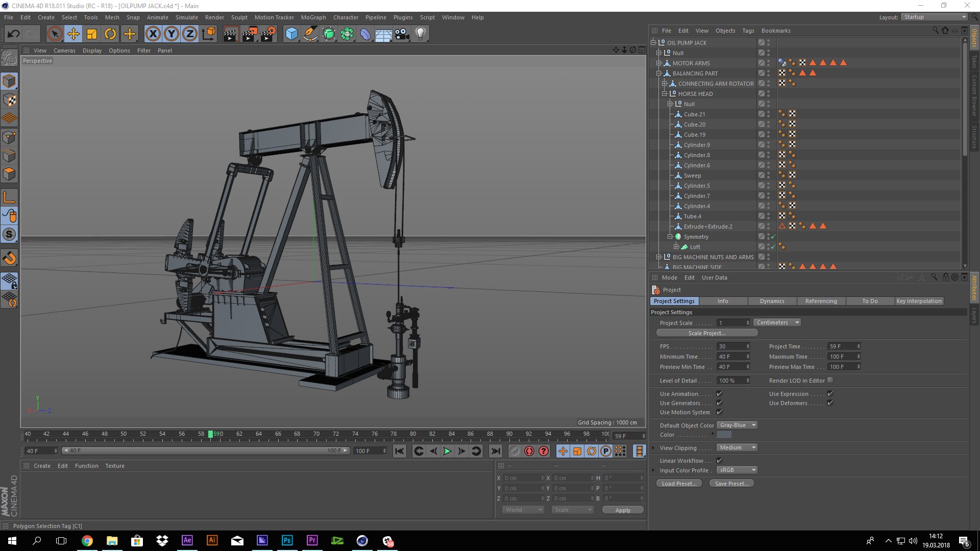Toggle Y axis lock

click(x=171, y=34)
